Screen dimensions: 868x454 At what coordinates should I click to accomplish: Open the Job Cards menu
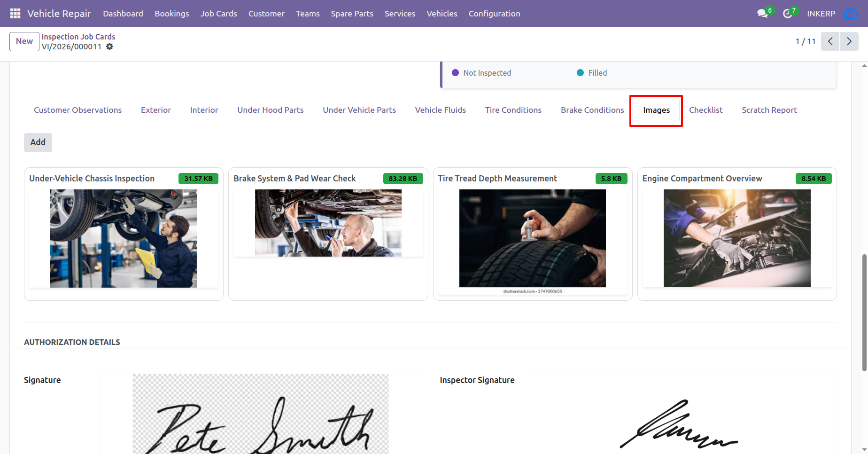click(218, 14)
